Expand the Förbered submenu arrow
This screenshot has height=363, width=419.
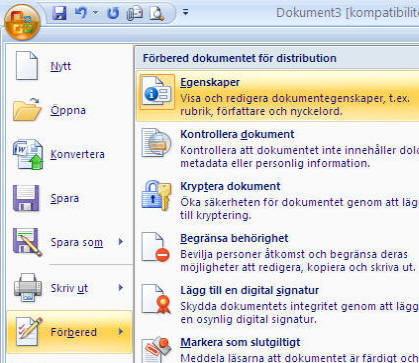[x=121, y=331]
